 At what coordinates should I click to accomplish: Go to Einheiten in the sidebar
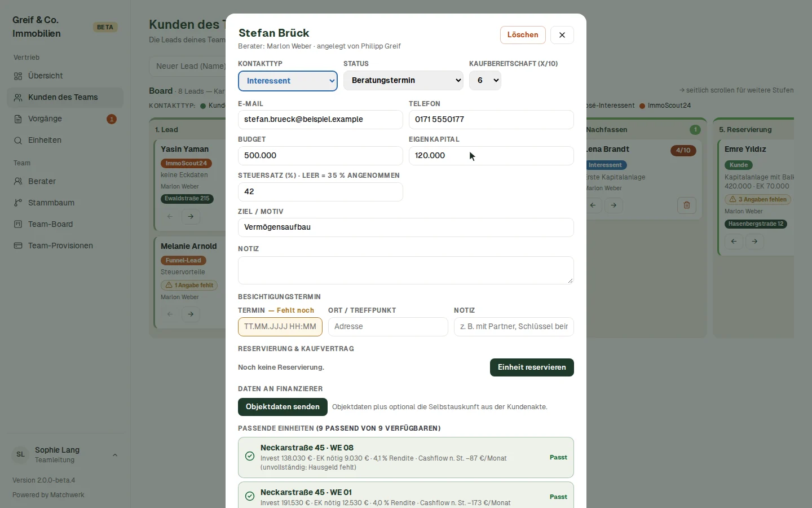tap(65, 141)
